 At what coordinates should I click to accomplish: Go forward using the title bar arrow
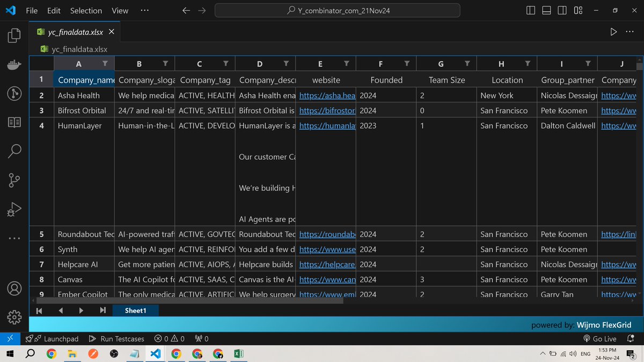[x=202, y=10]
